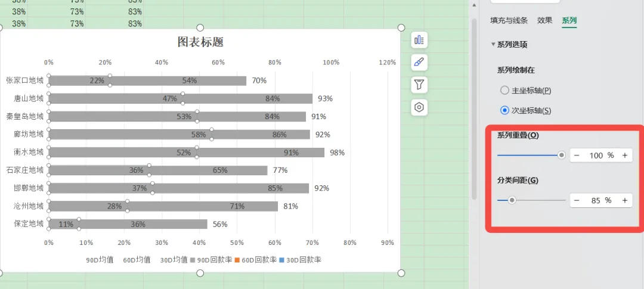Viewport: 644px width, 289px height.
Task: Click the chart filter funnel icon
Action: (419, 85)
